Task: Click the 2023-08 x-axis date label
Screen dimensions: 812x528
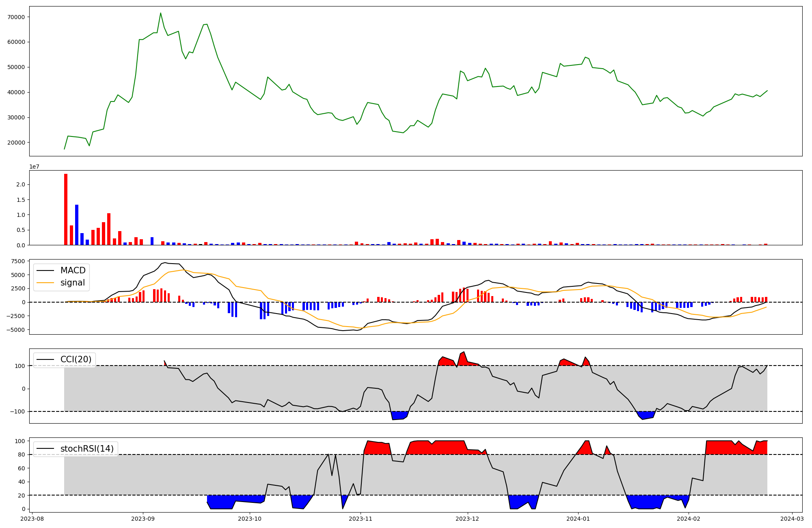Action: tap(32, 518)
